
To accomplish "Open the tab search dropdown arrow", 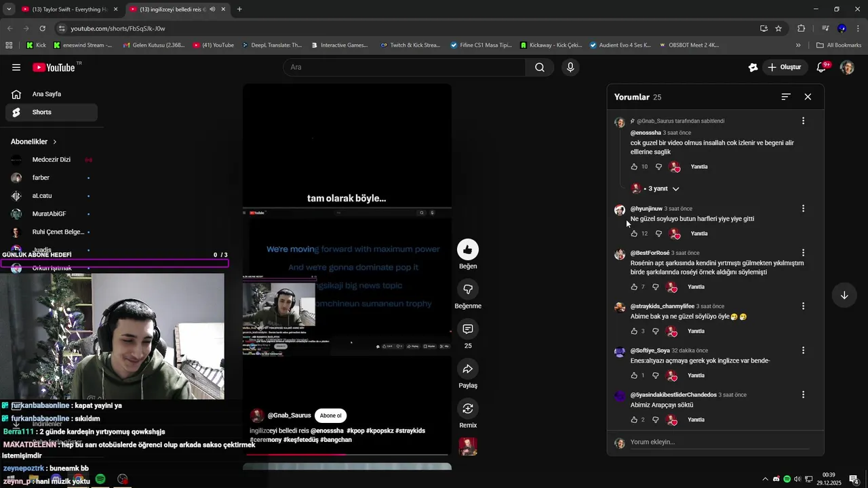I will (9, 9).
